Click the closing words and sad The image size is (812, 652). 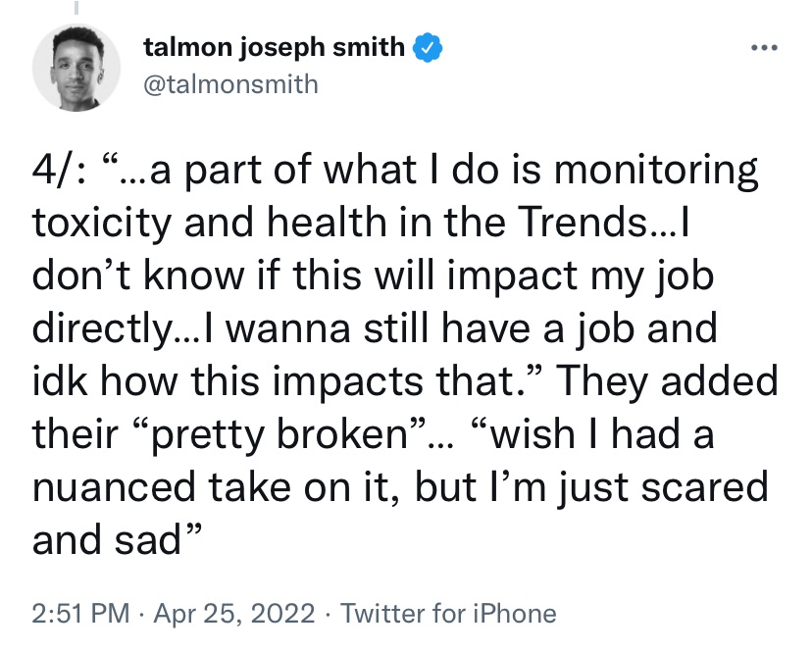(x=107, y=540)
